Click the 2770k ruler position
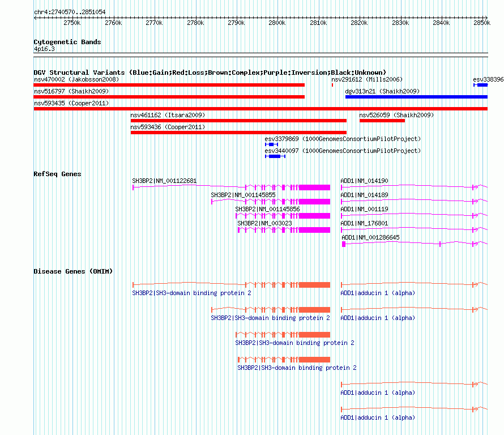Viewport: 504px width, 435px height. tap(154, 23)
